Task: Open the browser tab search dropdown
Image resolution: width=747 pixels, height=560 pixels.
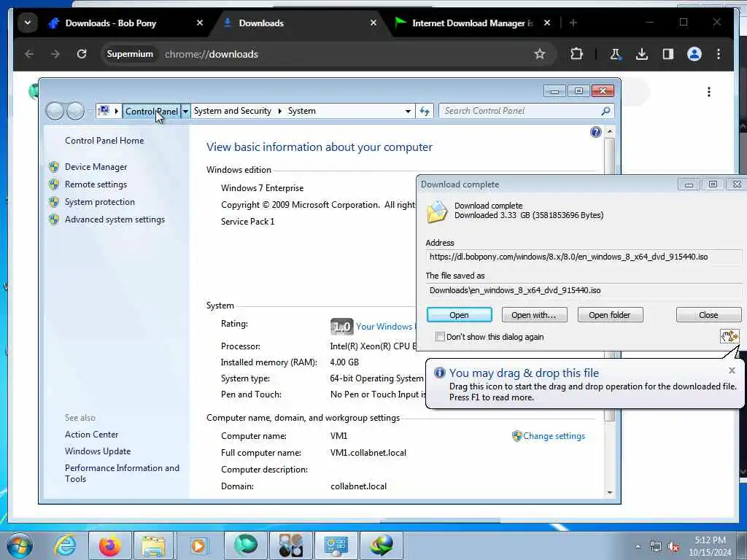Action: 28,23
